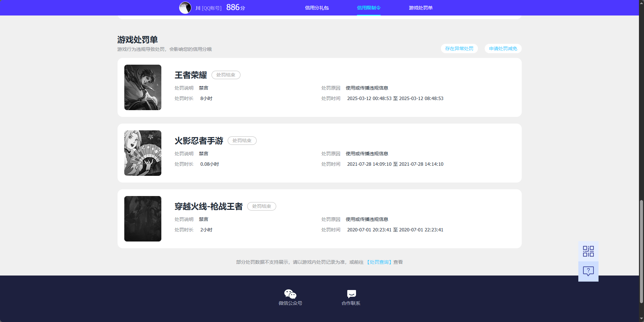
Task: Click the 存在异常处罚 button
Action: coord(459,49)
